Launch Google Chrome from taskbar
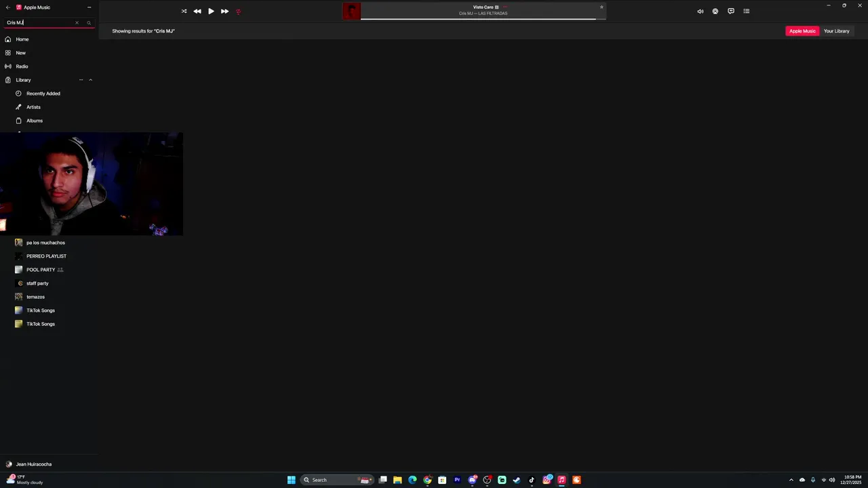Viewport: 868px width, 488px height. [427, 480]
